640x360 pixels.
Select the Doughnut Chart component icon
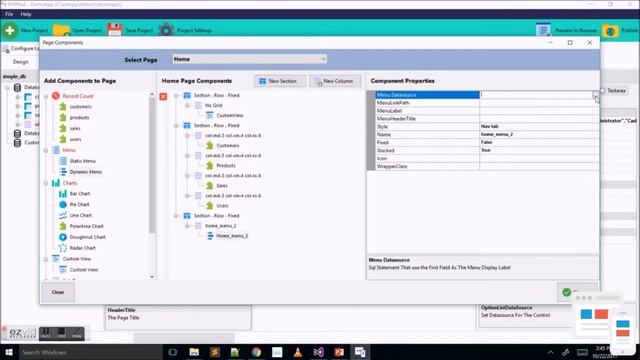point(63,237)
